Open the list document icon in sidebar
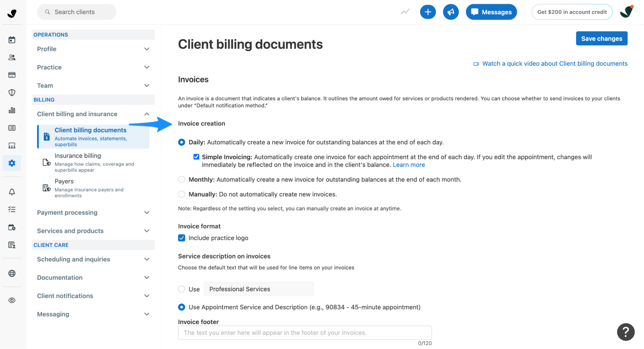Screen dimensions: 644x349 pyautogui.click(x=12, y=128)
